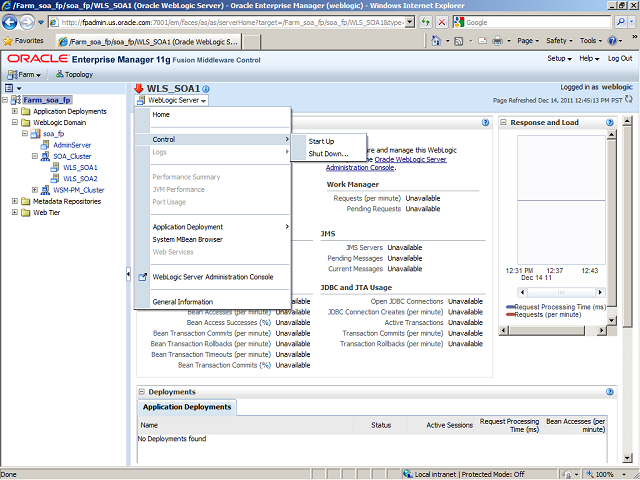Click the Favorites star icon
Image resolution: width=640 pixels, height=480 pixels.
[9, 41]
